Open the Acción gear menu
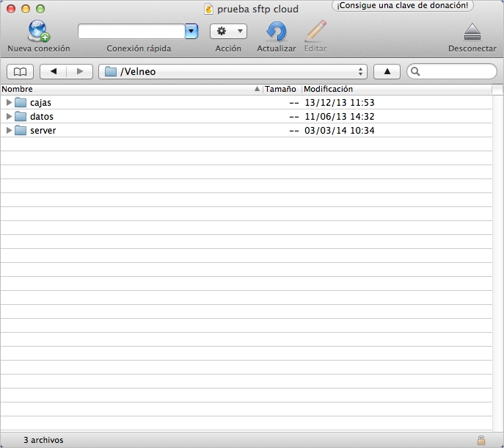This screenshot has width=504, height=448. pos(228,32)
